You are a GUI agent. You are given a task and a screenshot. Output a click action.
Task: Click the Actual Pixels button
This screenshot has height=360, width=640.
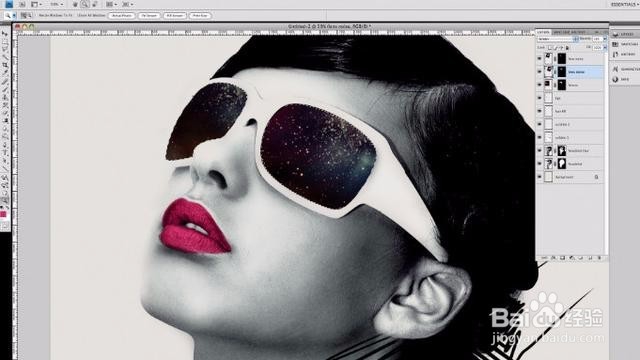[122, 16]
